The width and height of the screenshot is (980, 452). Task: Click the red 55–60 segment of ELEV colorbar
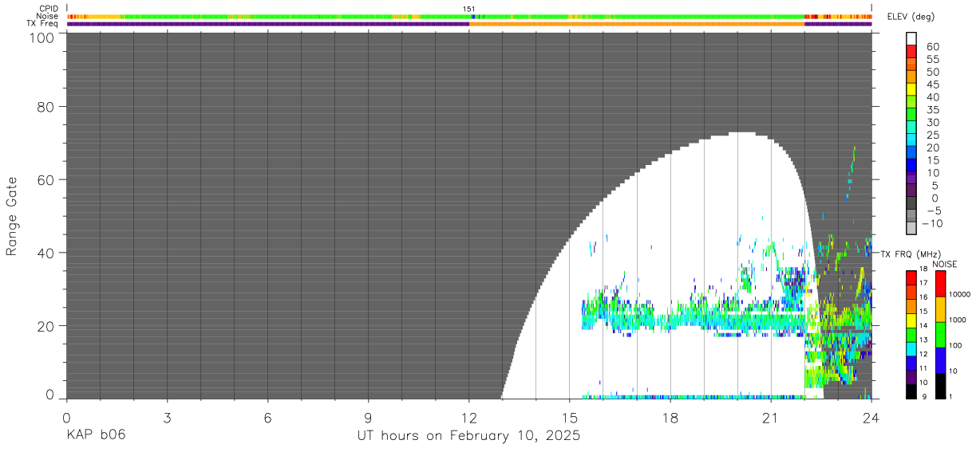(x=911, y=51)
